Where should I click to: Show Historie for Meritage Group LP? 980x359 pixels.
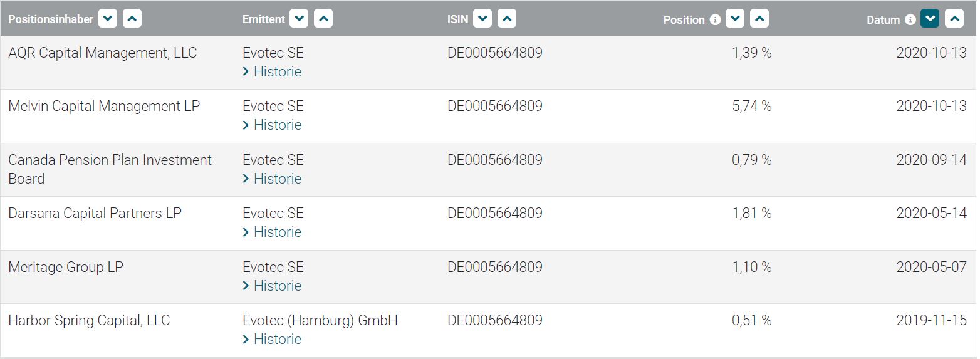(277, 286)
